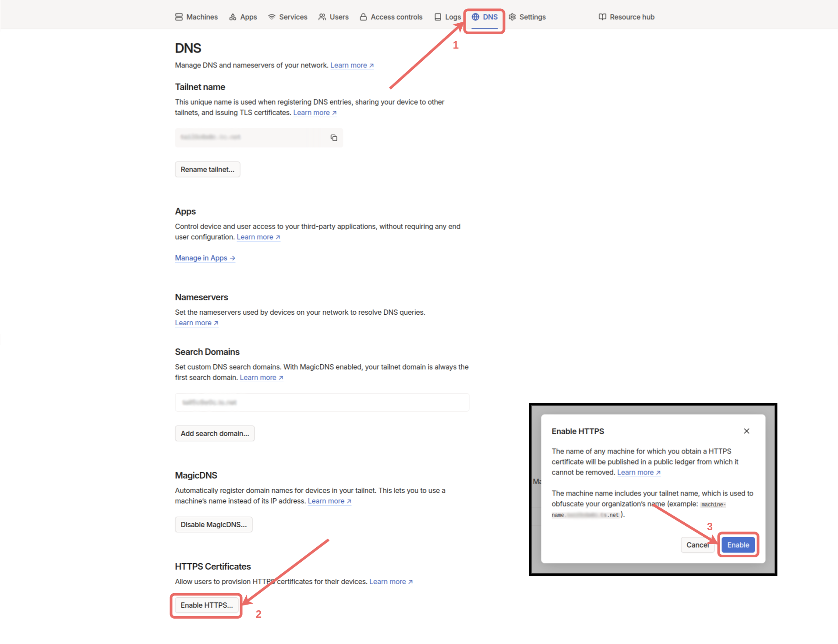The height and width of the screenshot is (644, 838).
Task: Open Learn more under Apps section
Action: pos(258,237)
